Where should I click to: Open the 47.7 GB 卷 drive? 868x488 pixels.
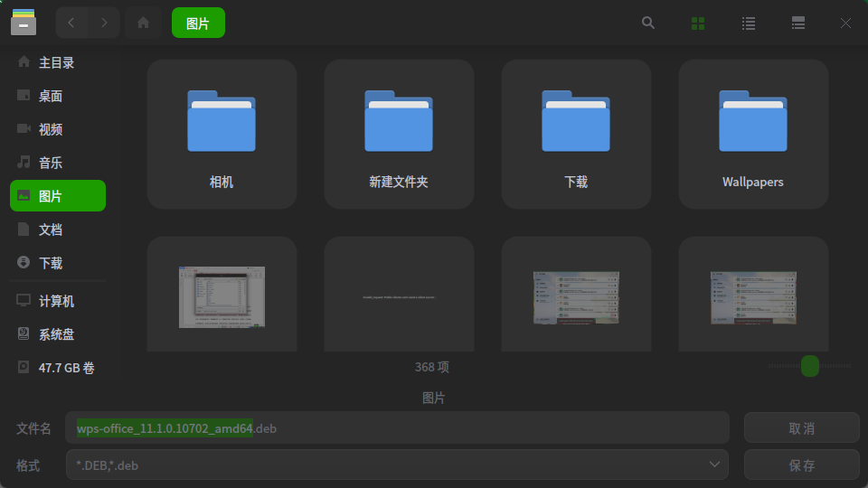point(58,368)
